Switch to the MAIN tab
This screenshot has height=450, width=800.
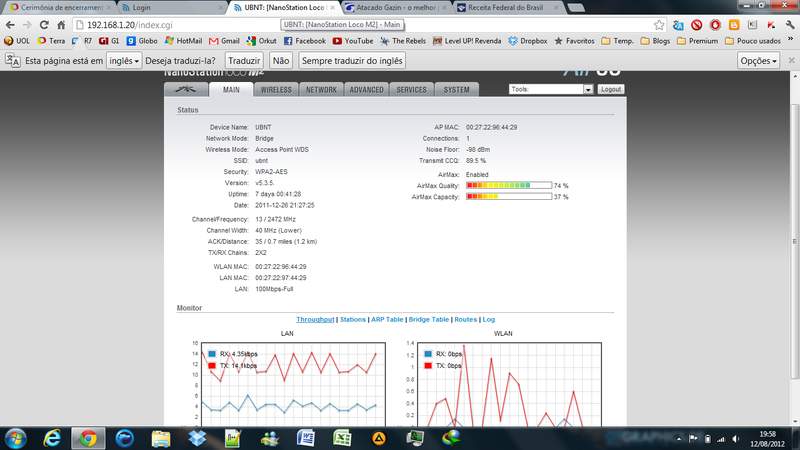point(231,89)
